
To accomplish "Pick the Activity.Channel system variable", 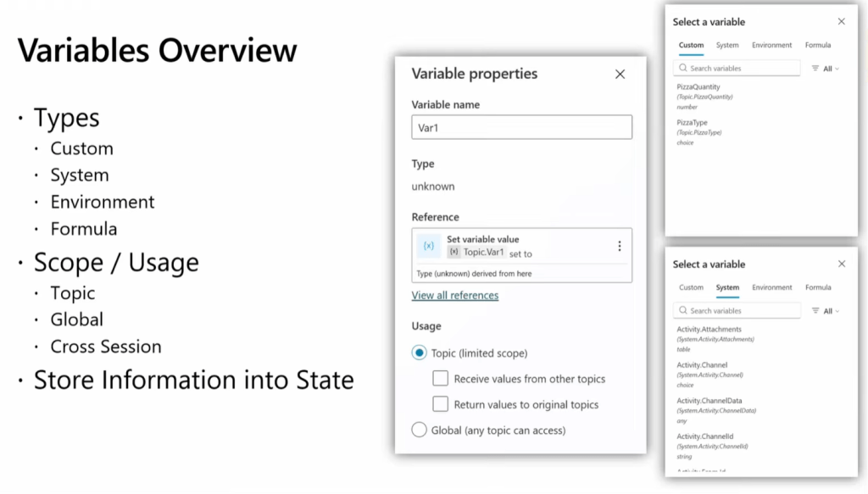I will pos(702,365).
